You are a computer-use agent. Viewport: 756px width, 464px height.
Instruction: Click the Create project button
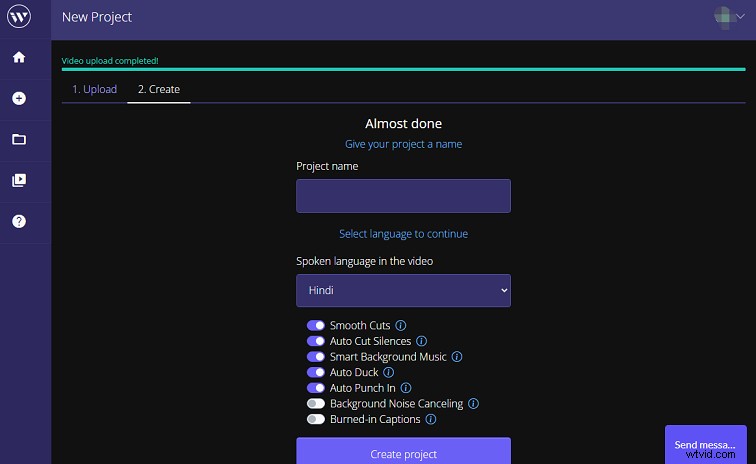pos(403,451)
